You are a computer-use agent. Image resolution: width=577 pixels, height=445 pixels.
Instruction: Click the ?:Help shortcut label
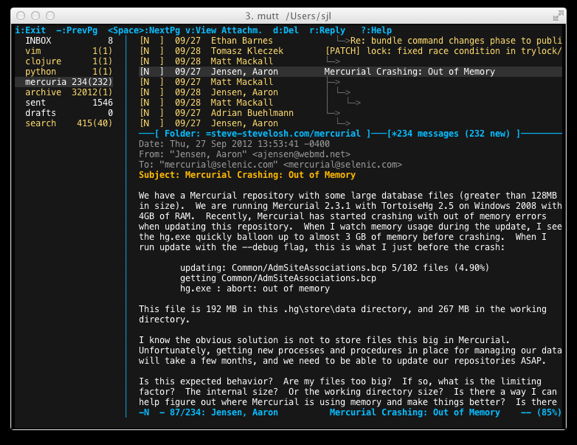pos(376,30)
